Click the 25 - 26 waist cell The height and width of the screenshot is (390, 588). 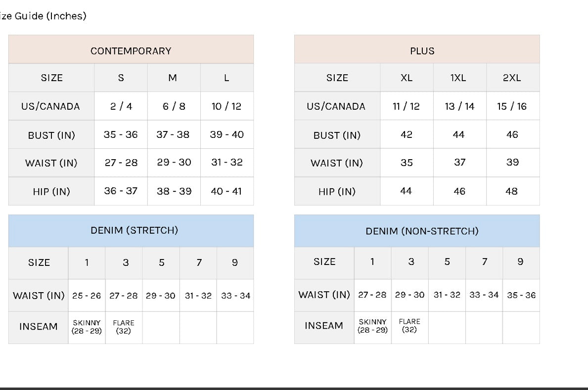click(x=87, y=296)
